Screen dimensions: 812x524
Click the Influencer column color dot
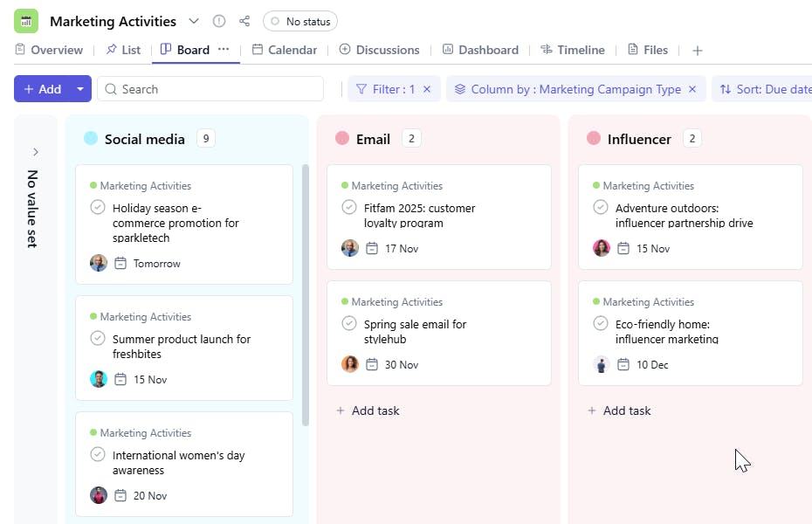click(x=594, y=138)
